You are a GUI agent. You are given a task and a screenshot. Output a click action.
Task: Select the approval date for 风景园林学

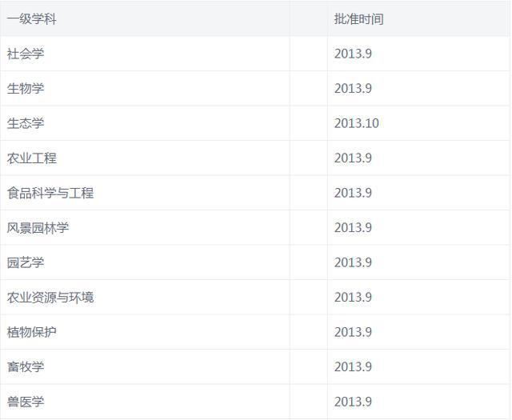tap(353, 227)
